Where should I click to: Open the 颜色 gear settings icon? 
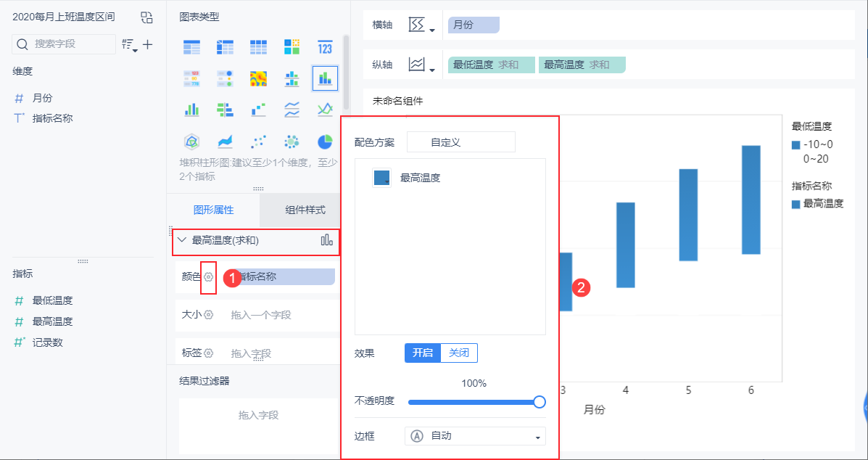[209, 276]
